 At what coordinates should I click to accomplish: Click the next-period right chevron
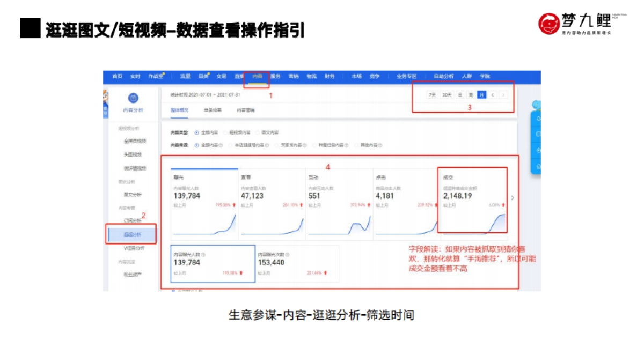tap(503, 94)
